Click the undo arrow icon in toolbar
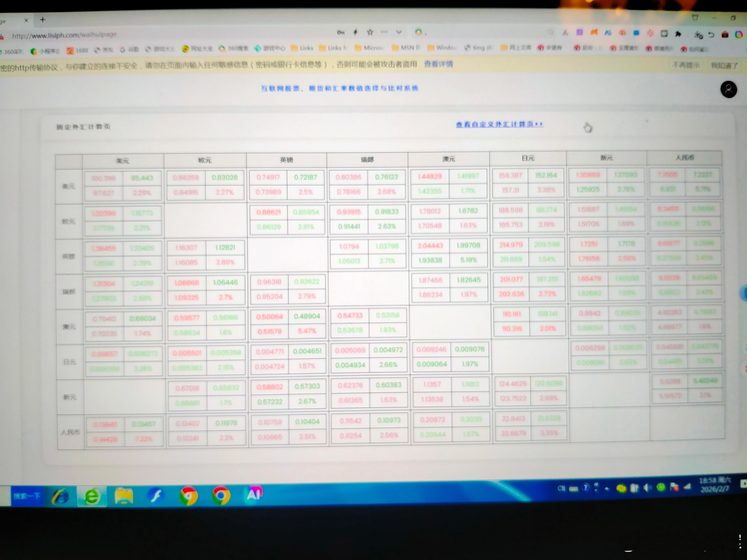 point(711,34)
